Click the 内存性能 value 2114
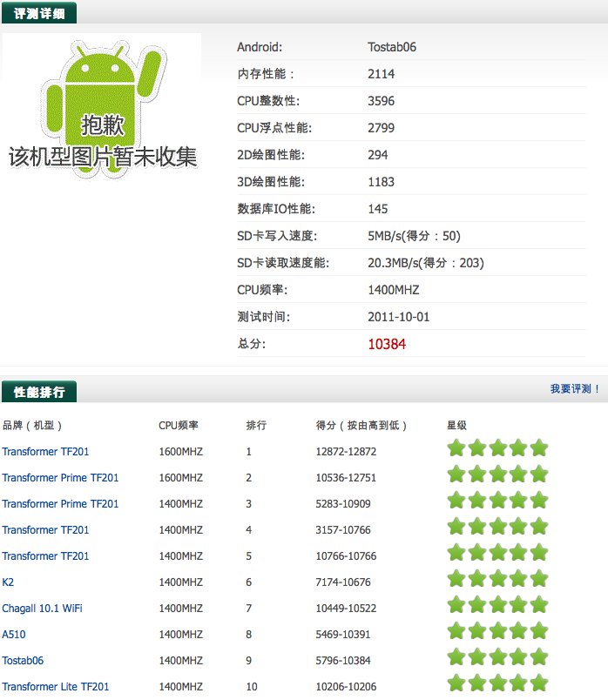 [x=381, y=74]
